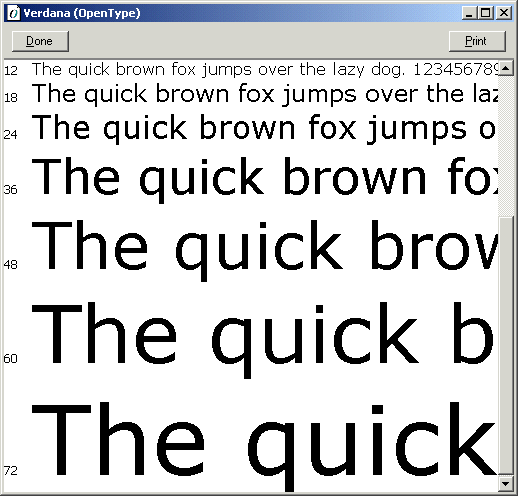Screen dimensions: 518x496
Task: Minimize the Verdana font window
Action: point(469,13)
